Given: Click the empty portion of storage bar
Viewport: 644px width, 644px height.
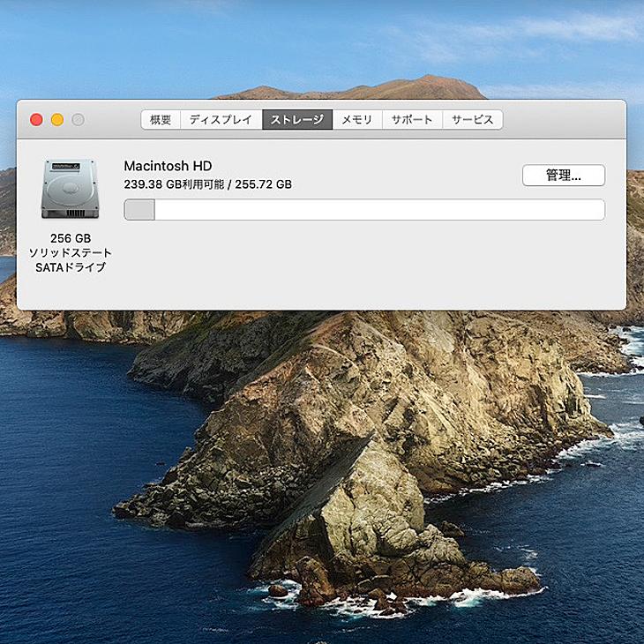Looking at the screenshot, I should 379,210.
